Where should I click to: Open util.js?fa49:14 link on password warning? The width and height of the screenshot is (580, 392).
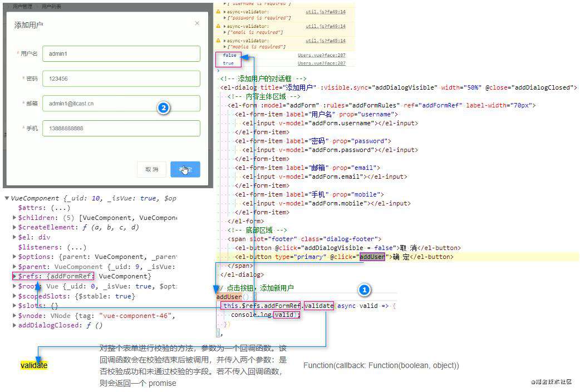tap(326, 12)
